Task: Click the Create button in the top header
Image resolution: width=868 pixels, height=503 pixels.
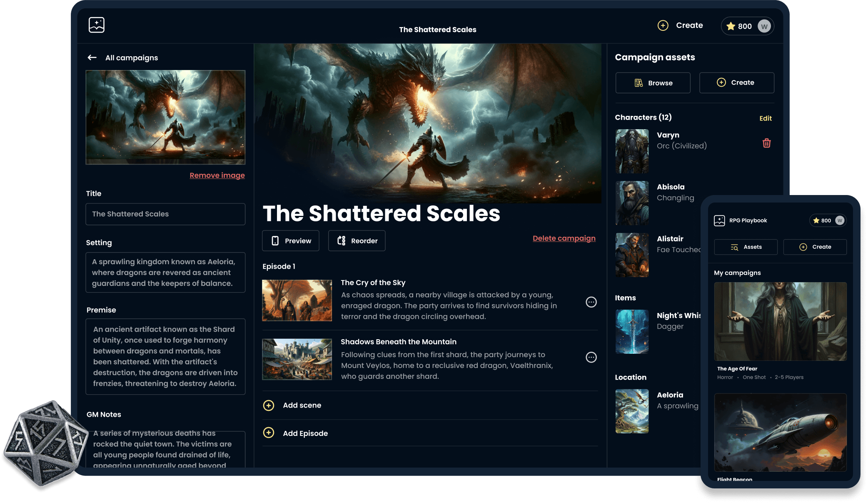Action: (681, 25)
